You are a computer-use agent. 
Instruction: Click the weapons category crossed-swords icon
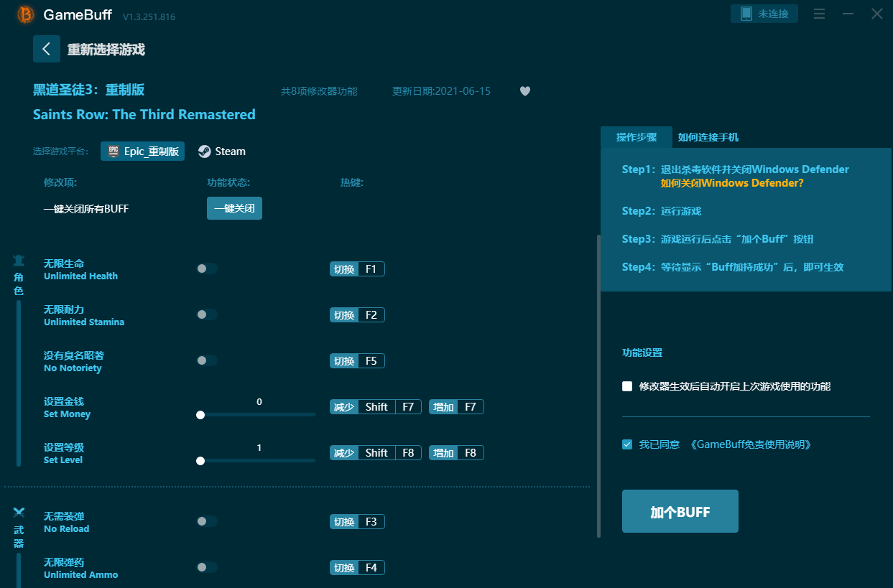[x=19, y=513]
